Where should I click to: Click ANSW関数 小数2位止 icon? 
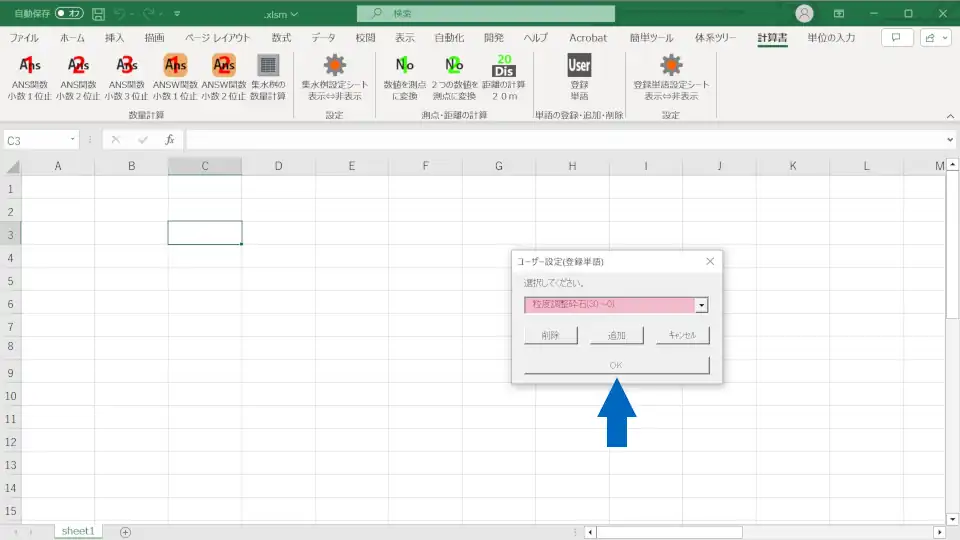[x=224, y=65]
